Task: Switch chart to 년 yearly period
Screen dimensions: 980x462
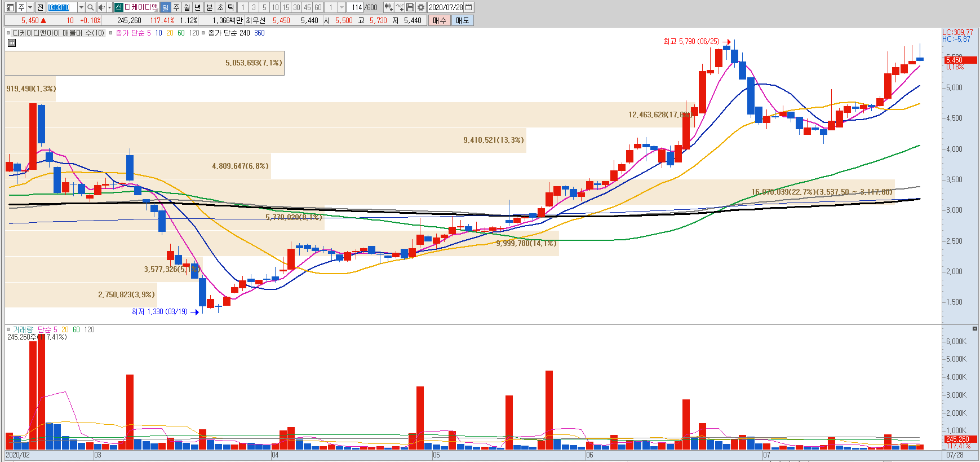Action: pyautogui.click(x=198, y=7)
